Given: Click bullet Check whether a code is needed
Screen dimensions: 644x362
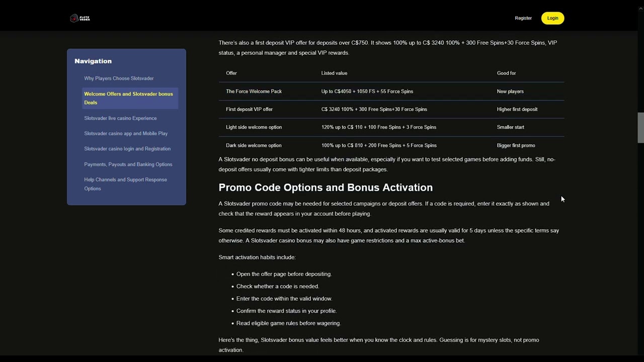Looking at the screenshot, I should pos(278,287).
